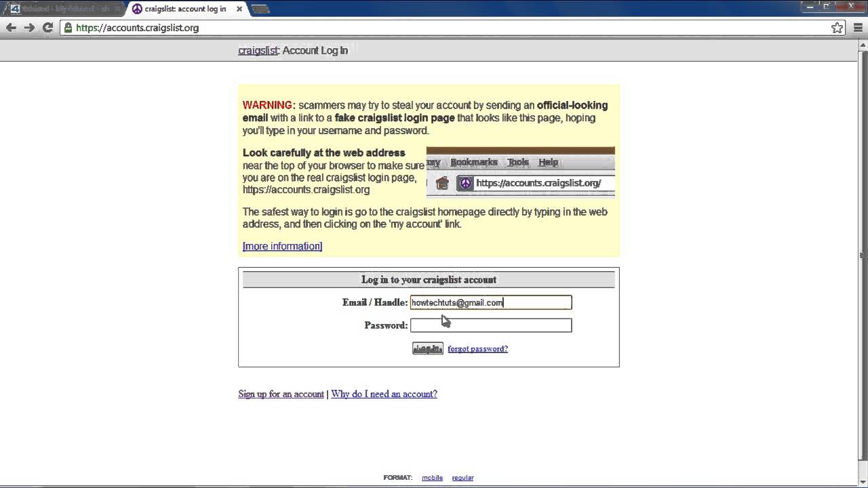Open the Why do I need an account? link
Image resolution: width=868 pixels, height=488 pixels.
384,394
